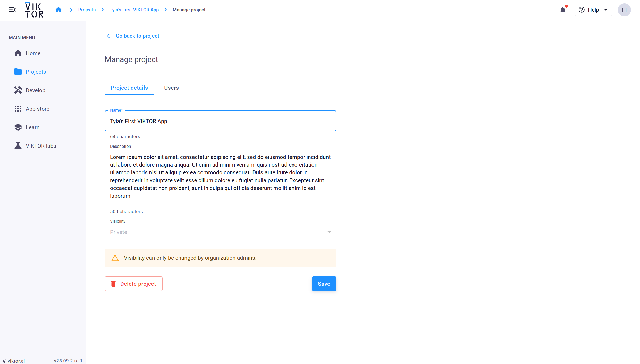Click the Save button

pyautogui.click(x=324, y=284)
